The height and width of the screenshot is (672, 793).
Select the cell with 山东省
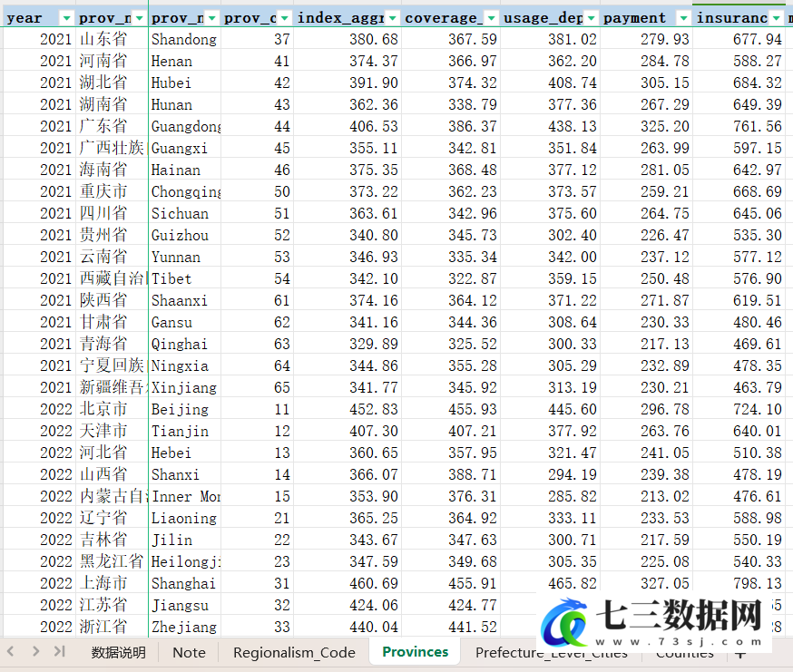pyautogui.click(x=112, y=39)
